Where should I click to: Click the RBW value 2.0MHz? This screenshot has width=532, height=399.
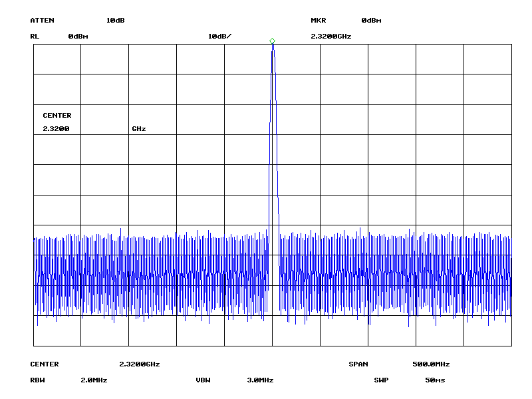pyautogui.click(x=94, y=380)
